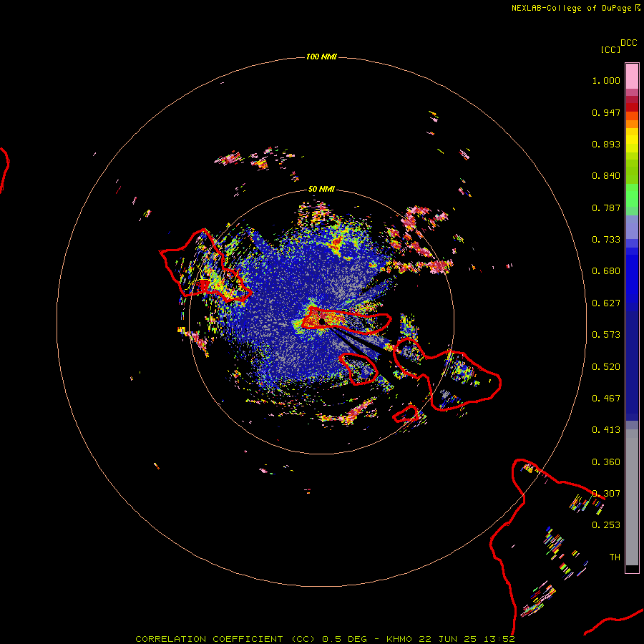The height and width of the screenshot is (644, 644).
Task: Click the 0.360 color scale value
Action: coord(606,462)
